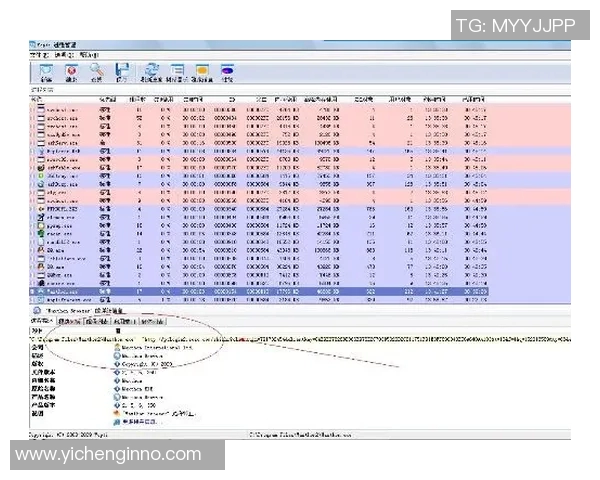Click the yellow window toolbar icon
The width and height of the screenshot is (600, 480).
coord(202,70)
